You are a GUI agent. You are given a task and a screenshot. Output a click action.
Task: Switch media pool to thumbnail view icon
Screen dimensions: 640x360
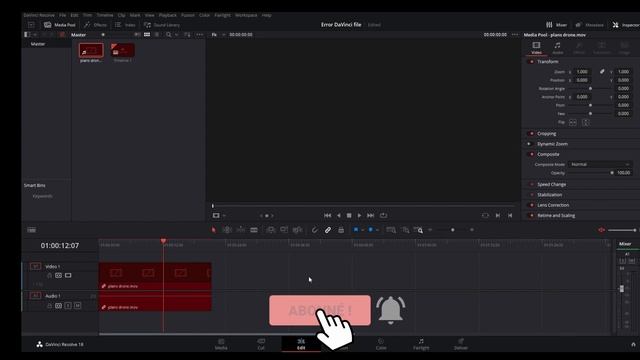[147, 35]
